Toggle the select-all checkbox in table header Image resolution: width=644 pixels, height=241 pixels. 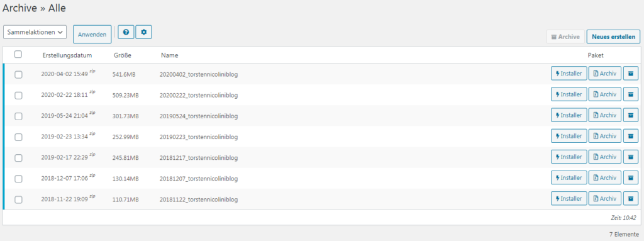tap(18, 54)
